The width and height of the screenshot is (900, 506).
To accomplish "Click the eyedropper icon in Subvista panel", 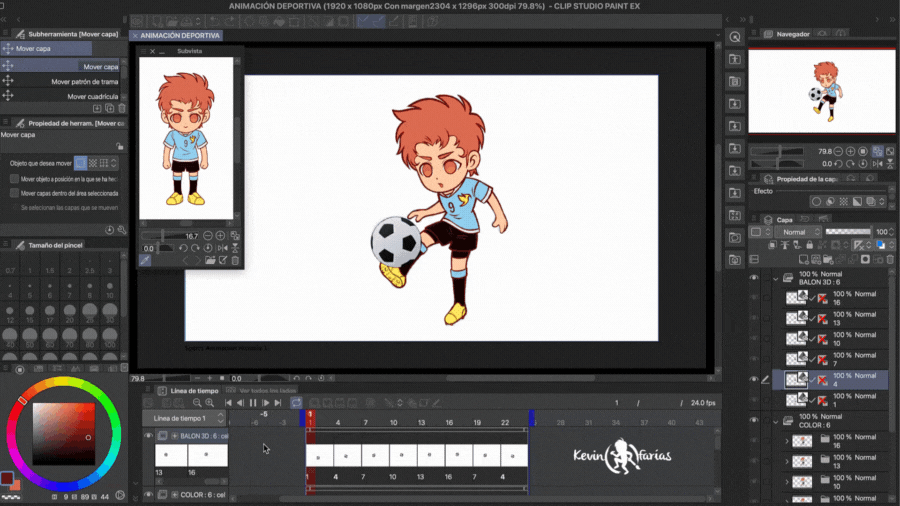I will pyautogui.click(x=146, y=260).
